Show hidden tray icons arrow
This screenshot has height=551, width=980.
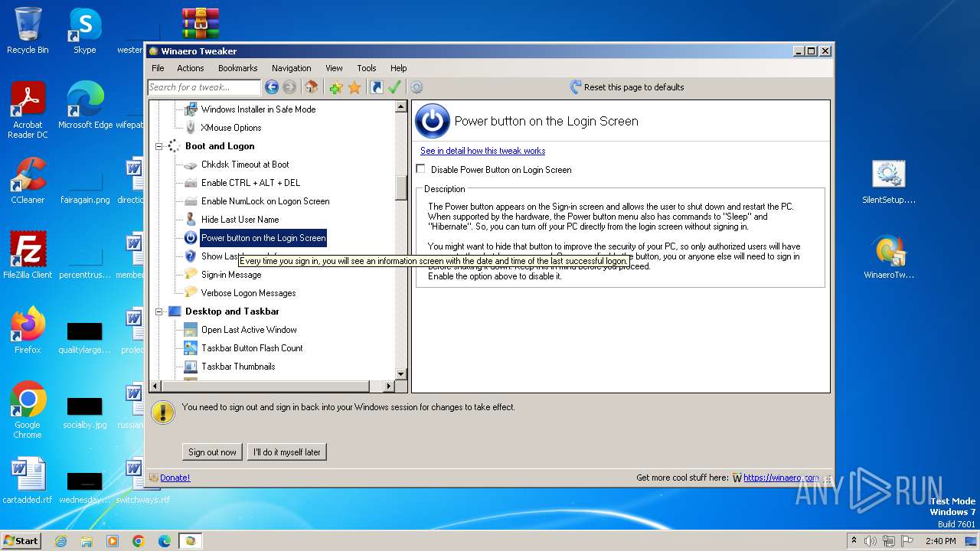(853, 540)
